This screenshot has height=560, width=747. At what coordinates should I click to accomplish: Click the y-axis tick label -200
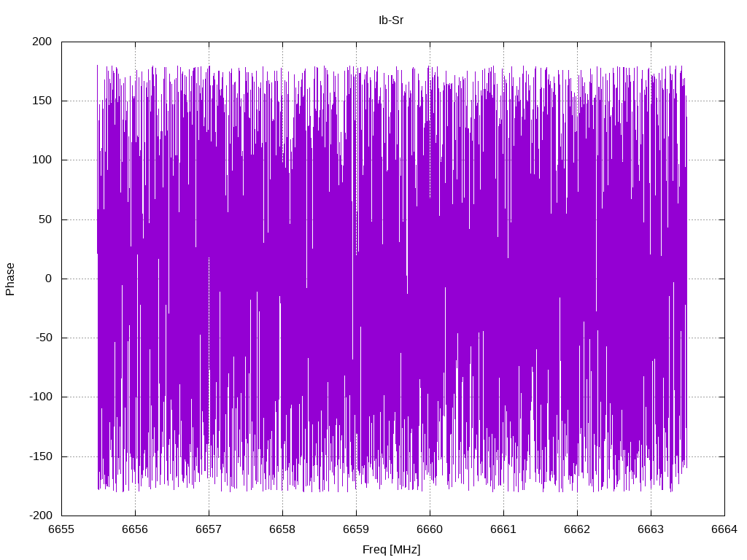[41, 516]
